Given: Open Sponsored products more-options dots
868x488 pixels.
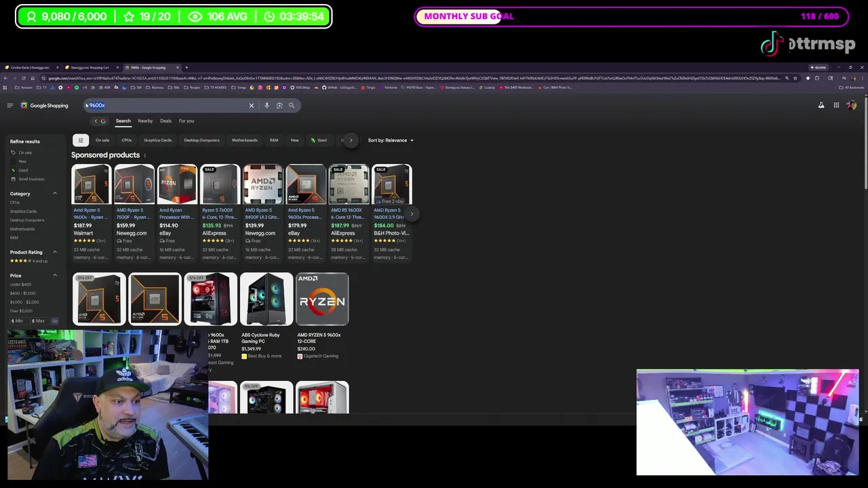Looking at the screenshot, I should (x=144, y=155).
